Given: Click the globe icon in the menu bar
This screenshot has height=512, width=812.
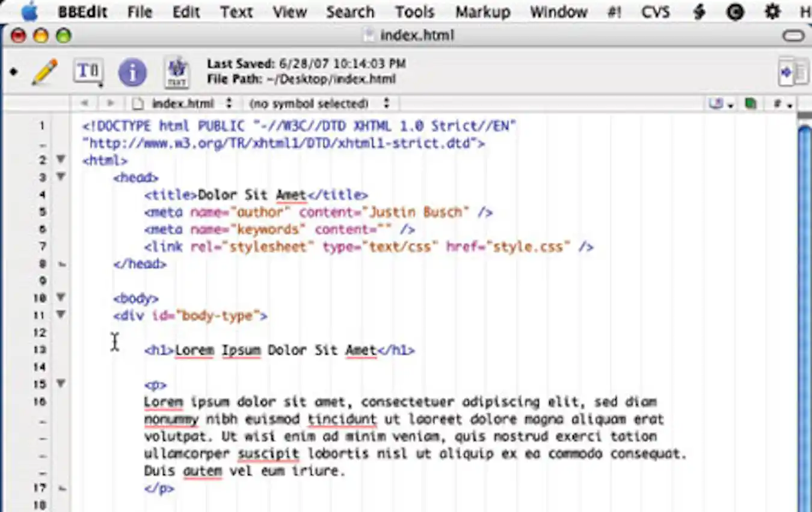Looking at the screenshot, I should point(735,11).
